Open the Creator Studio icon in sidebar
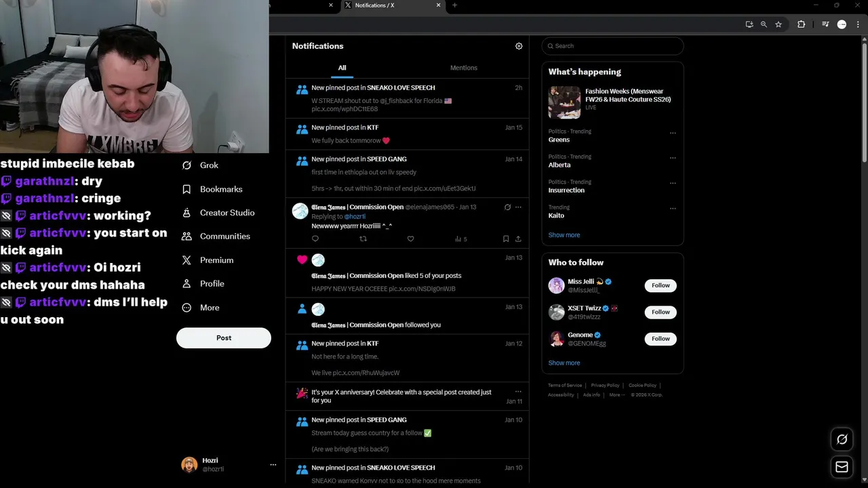The image size is (868, 488). [187, 213]
